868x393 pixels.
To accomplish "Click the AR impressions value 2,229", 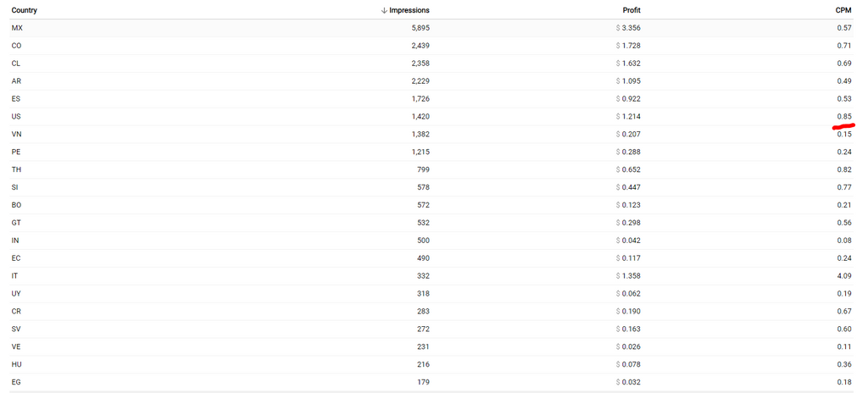I will tap(420, 81).
